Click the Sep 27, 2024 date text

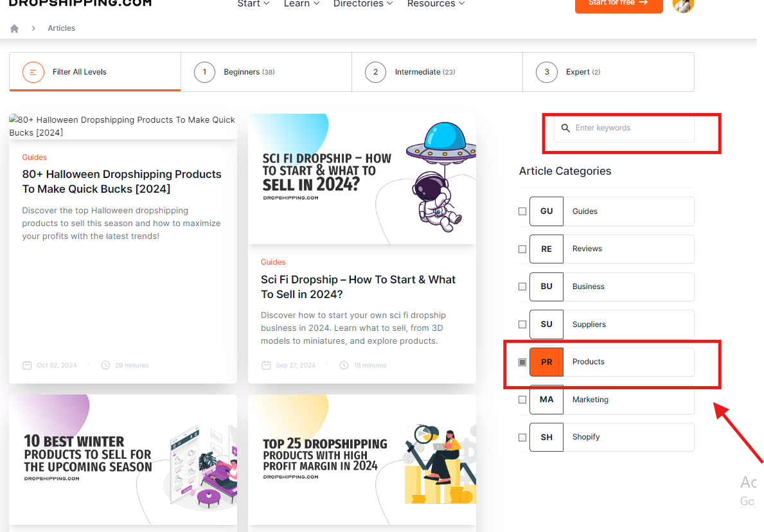coord(296,366)
